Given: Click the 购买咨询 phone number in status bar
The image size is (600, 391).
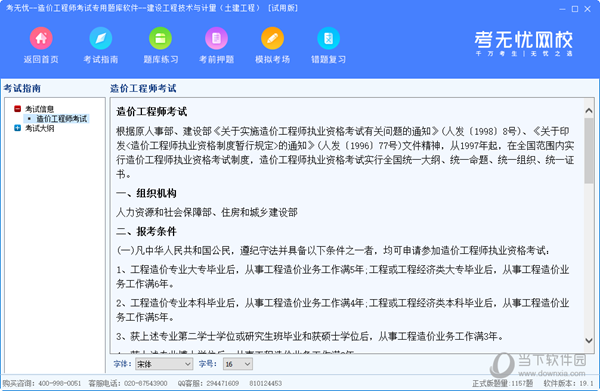Looking at the screenshot, I should point(60,383).
